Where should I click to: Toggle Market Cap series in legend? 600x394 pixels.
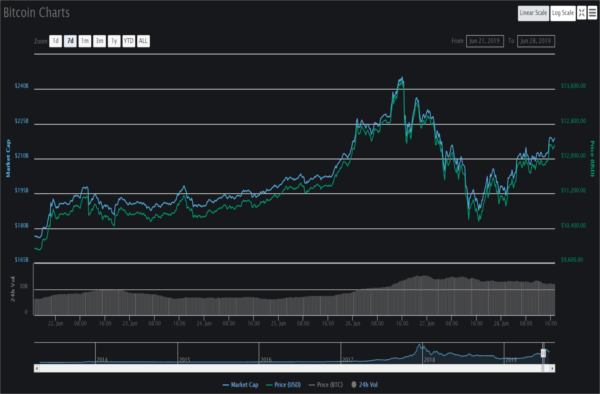[x=240, y=384]
